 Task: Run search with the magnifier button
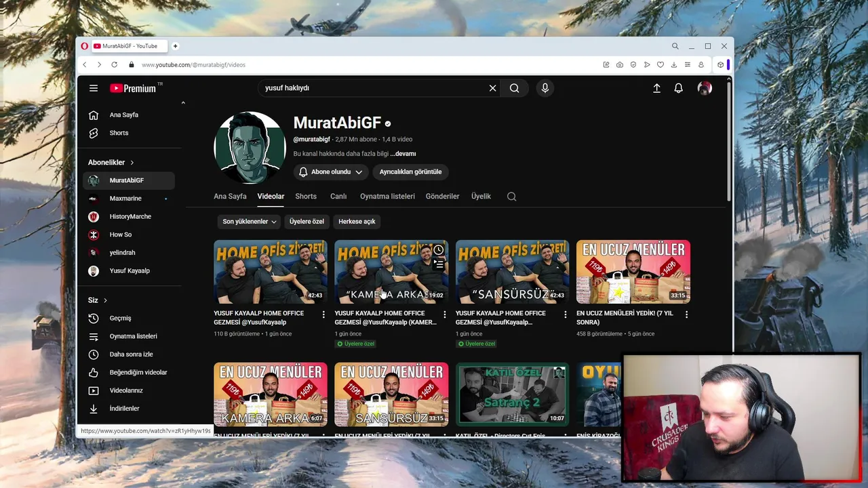tap(515, 88)
